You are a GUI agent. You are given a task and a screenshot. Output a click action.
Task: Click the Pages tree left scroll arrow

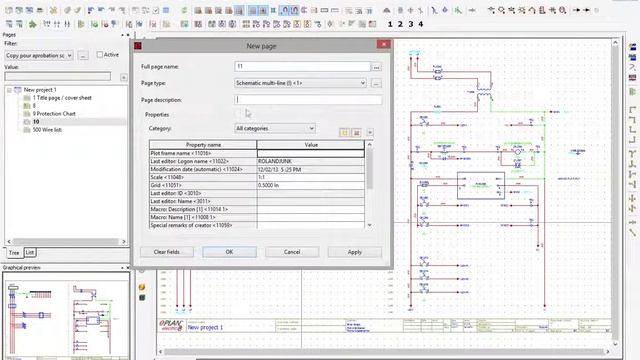click(x=9, y=242)
